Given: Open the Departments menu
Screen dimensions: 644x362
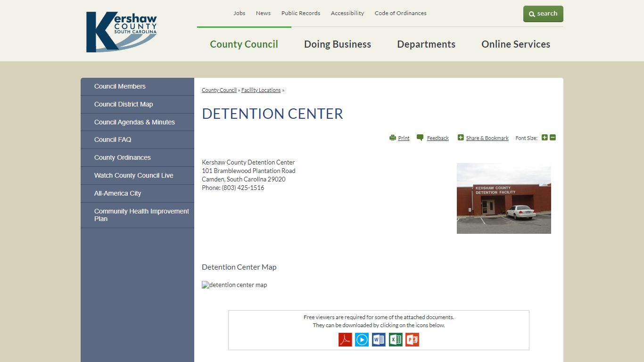Looking at the screenshot, I should coord(426,44).
